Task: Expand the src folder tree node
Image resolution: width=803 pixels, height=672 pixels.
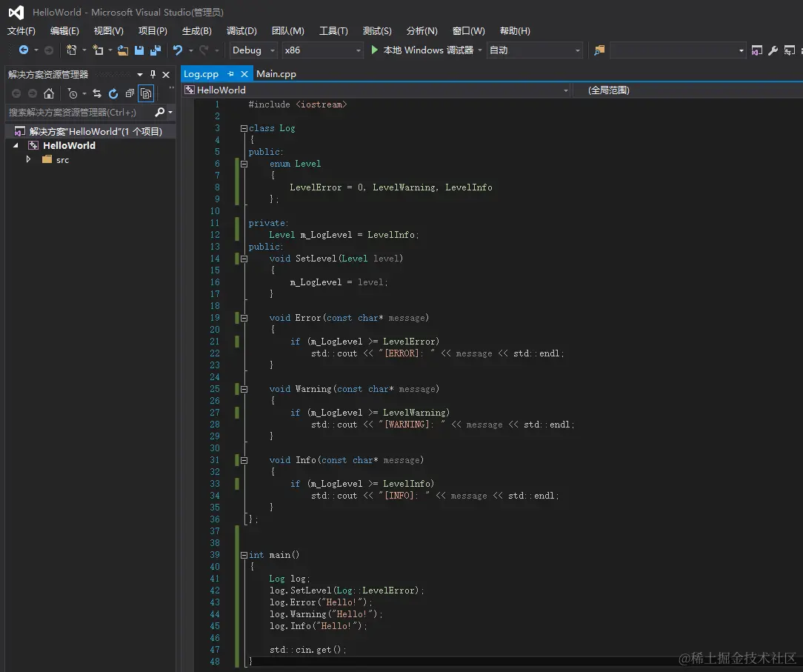Action: point(29,159)
